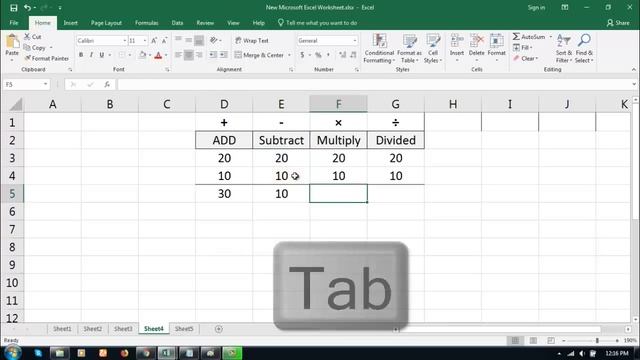Image resolution: width=640 pixels, height=360 pixels.
Task: Decrease the cell indent
Action: point(213,55)
